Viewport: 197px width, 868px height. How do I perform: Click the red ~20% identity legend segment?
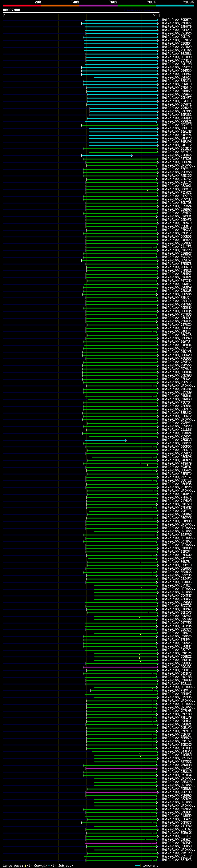click(x=22, y=6)
